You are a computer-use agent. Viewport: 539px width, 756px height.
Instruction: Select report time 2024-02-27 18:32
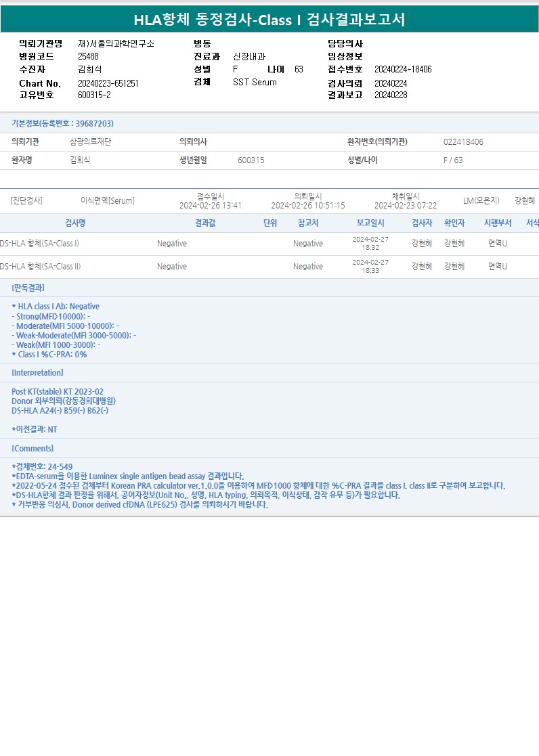[x=370, y=243]
